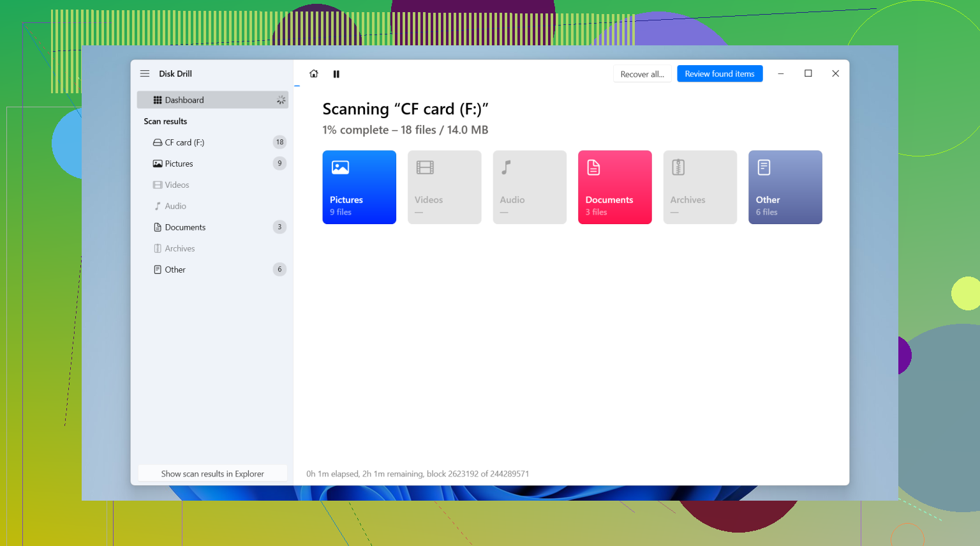Open the Documents 3 files card
980x546 pixels.
pyautogui.click(x=615, y=187)
